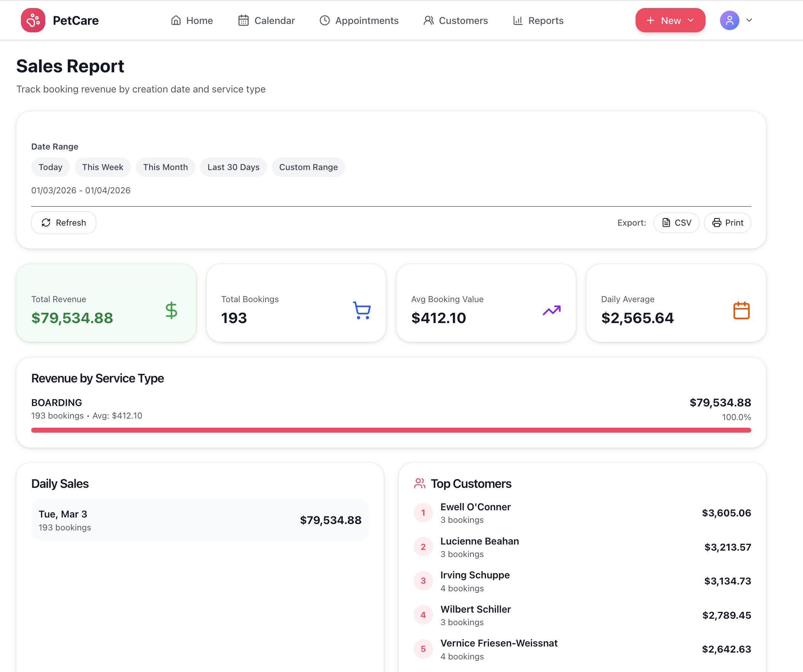The height and width of the screenshot is (672, 803).
Task: Click the Refresh button
Action: click(x=64, y=223)
